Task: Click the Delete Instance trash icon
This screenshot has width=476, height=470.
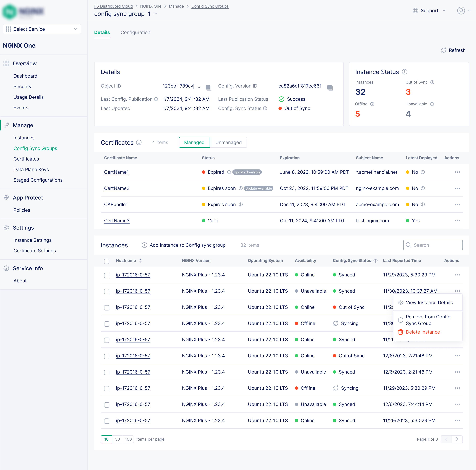Action: [401, 332]
